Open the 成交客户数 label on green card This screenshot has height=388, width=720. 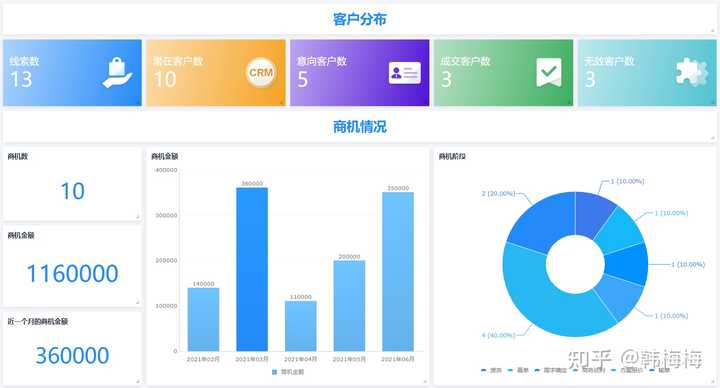coord(465,61)
